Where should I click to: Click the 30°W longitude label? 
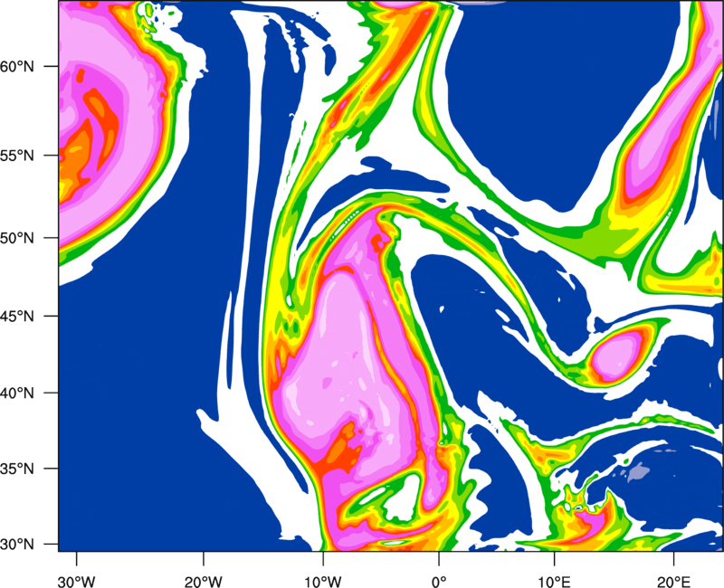point(77,582)
